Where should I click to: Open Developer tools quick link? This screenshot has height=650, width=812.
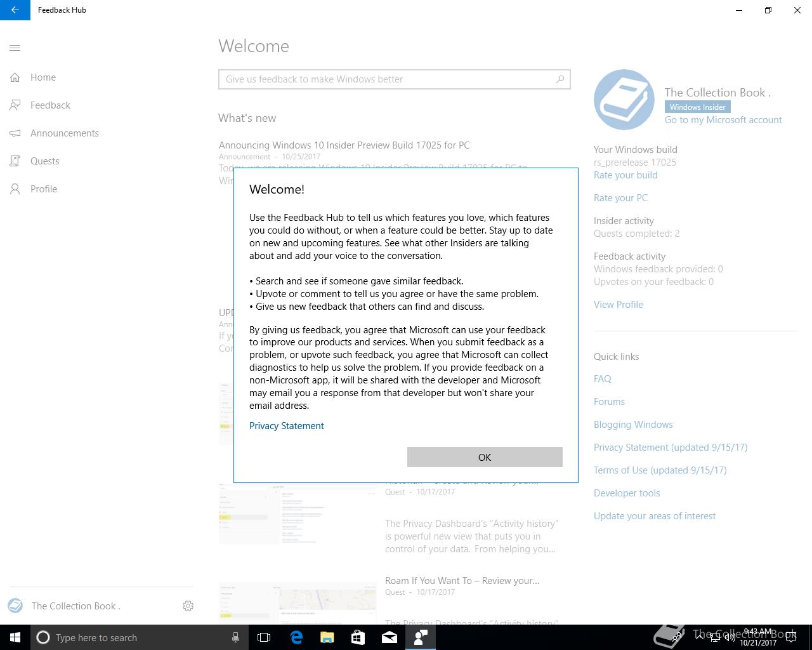(627, 493)
